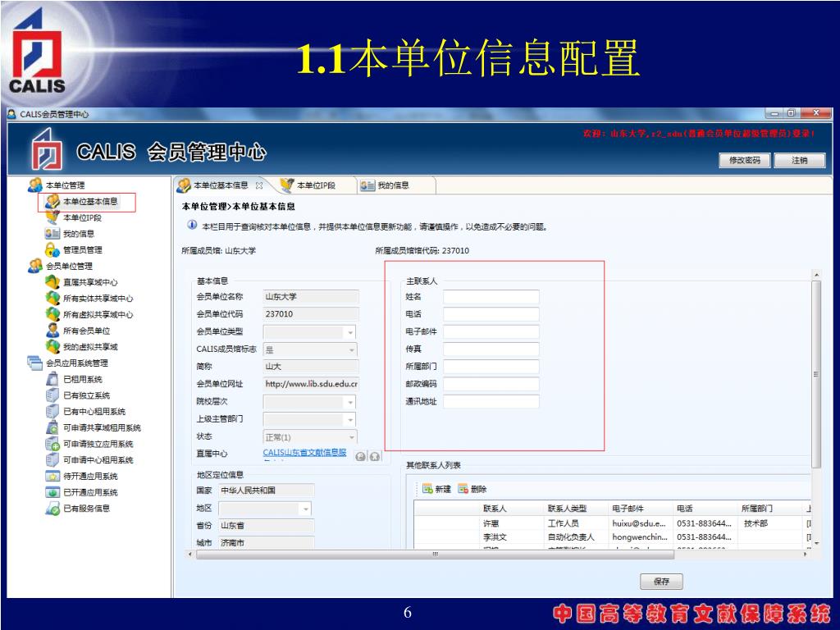
Task: Click the 可申请独立应用系统 icon
Action: [52, 444]
